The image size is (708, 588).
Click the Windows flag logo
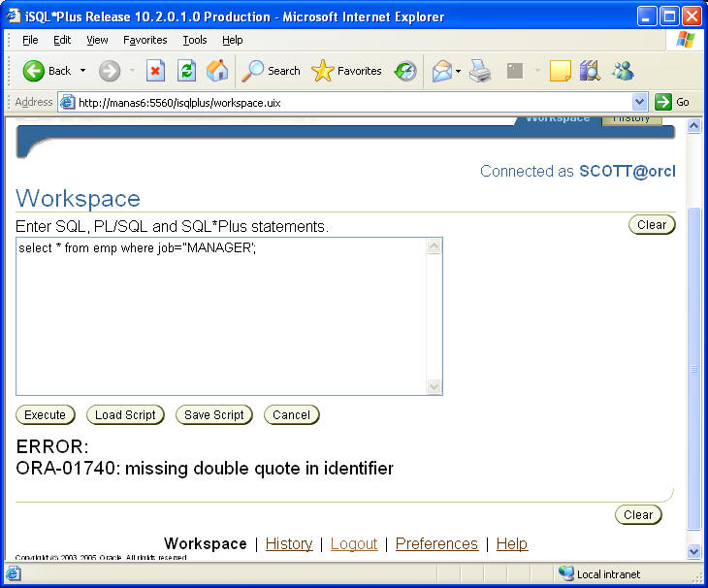point(686,40)
